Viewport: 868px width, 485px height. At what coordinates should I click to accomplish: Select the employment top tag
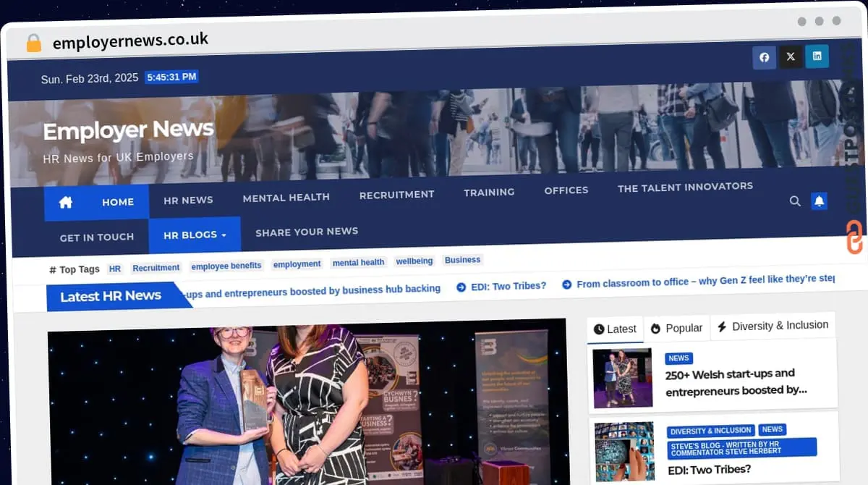click(x=297, y=264)
